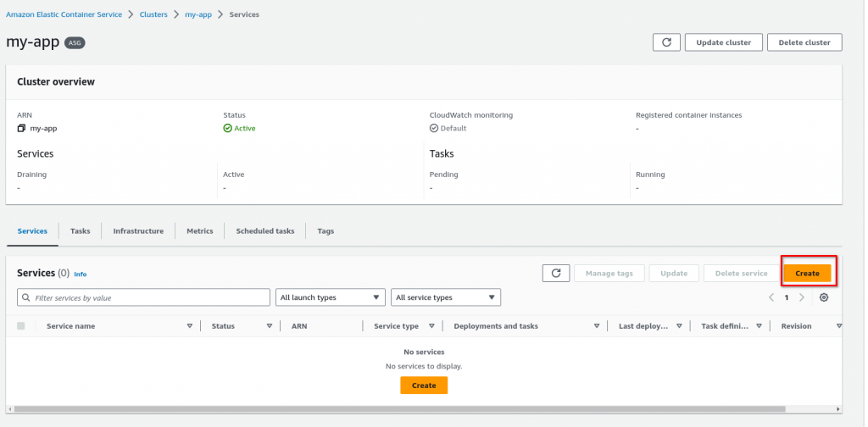The height and width of the screenshot is (427, 868).
Task: Sort by Service type column arrow
Action: click(x=431, y=326)
